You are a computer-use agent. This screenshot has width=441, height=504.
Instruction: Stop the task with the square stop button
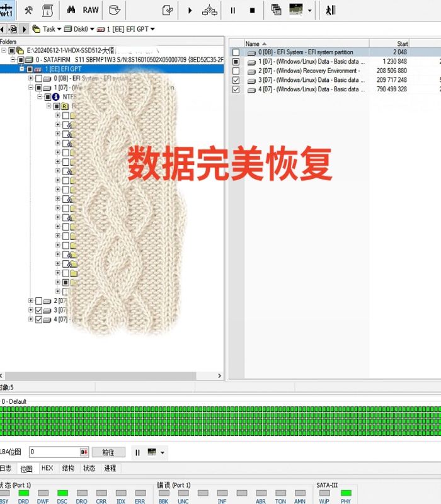point(253,11)
